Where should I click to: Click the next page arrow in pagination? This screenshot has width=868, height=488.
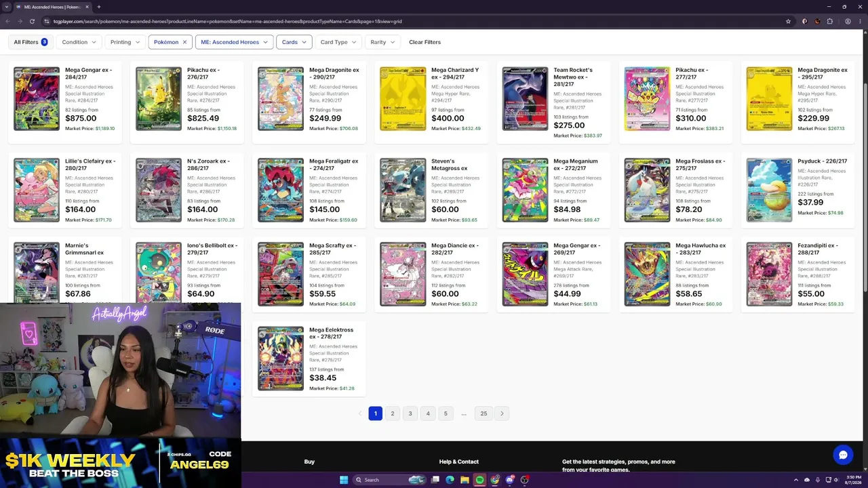(502, 413)
